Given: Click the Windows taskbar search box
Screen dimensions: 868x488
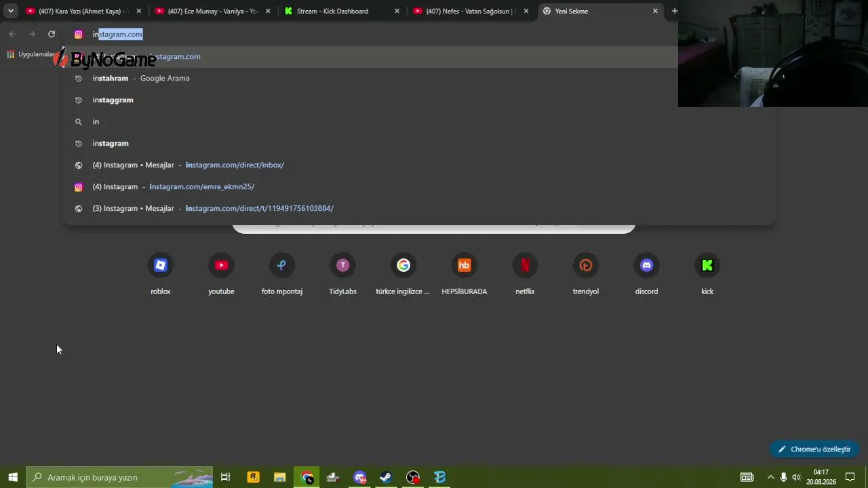Looking at the screenshot, I should coord(119,477).
